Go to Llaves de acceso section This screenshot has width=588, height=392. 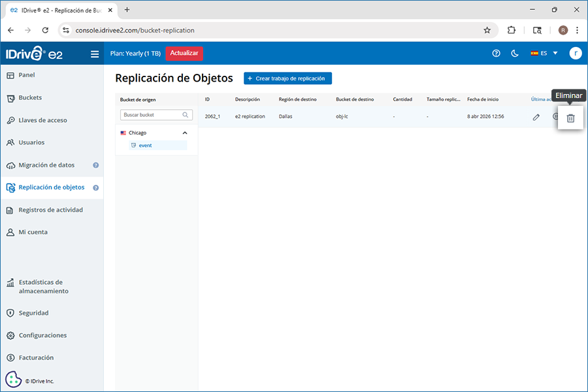(x=42, y=120)
